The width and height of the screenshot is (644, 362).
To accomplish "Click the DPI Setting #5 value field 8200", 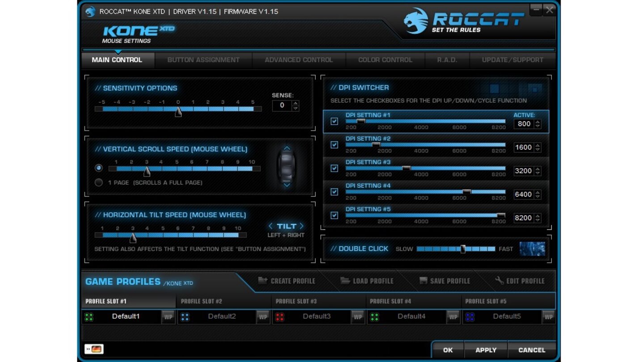I will click(x=524, y=218).
